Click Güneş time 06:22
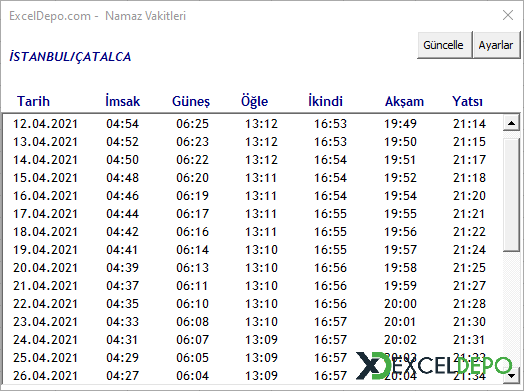 192,160
